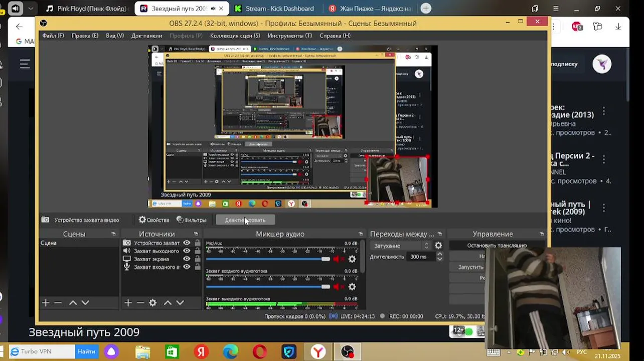Adjust the Длительность stepper arrows
Screen dimensions: 644x361
point(439,256)
